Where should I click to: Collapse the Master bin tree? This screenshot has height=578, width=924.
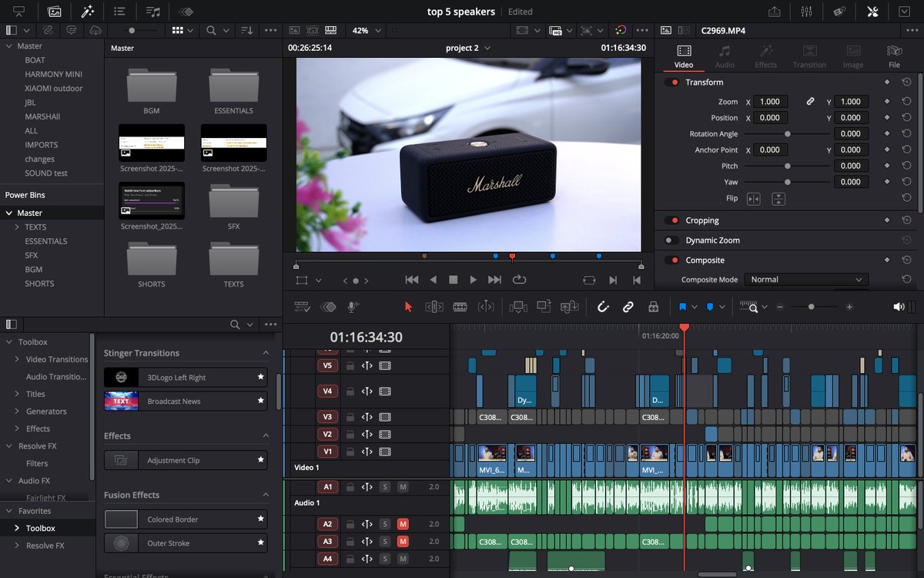point(9,46)
